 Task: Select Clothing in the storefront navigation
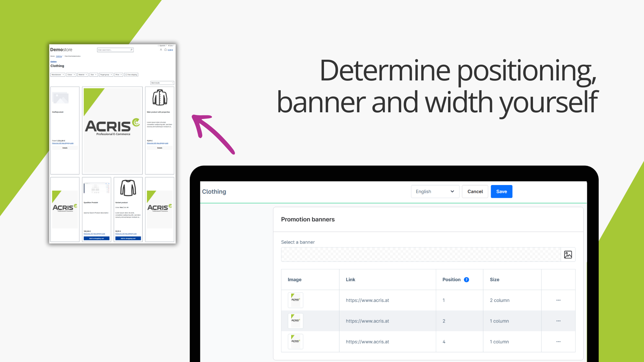pos(59,56)
